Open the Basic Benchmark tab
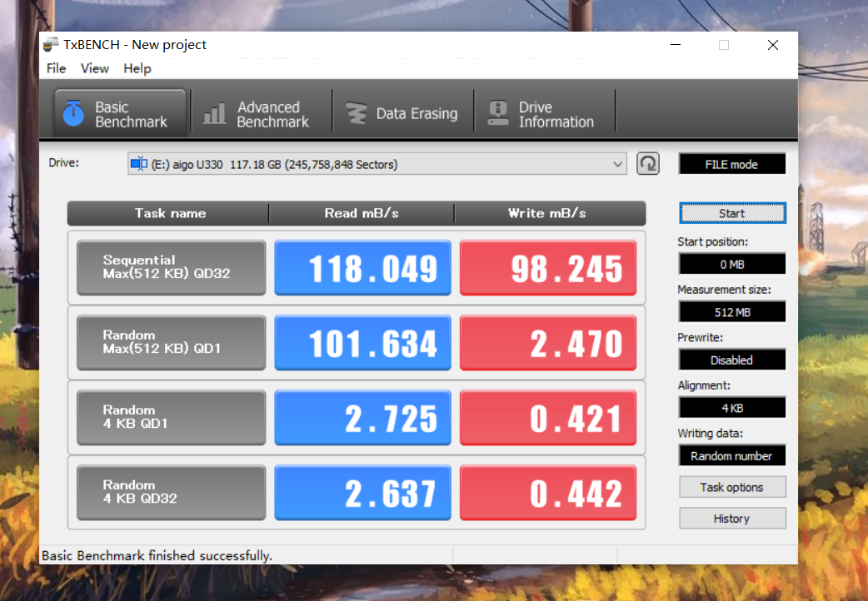This screenshot has height=601, width=868. point(120,113)
